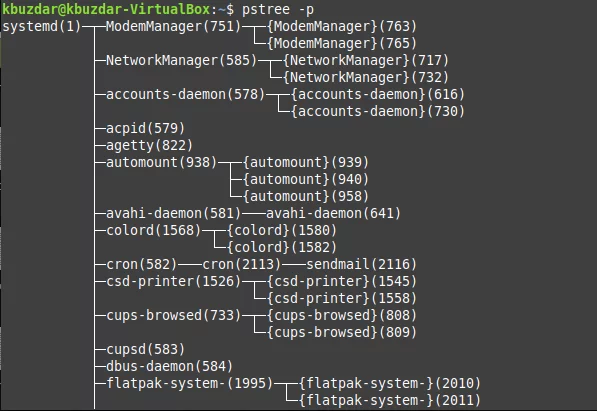Select the cron(2113) child process
The image size is (597, 411).
click(x=241, y=265)
